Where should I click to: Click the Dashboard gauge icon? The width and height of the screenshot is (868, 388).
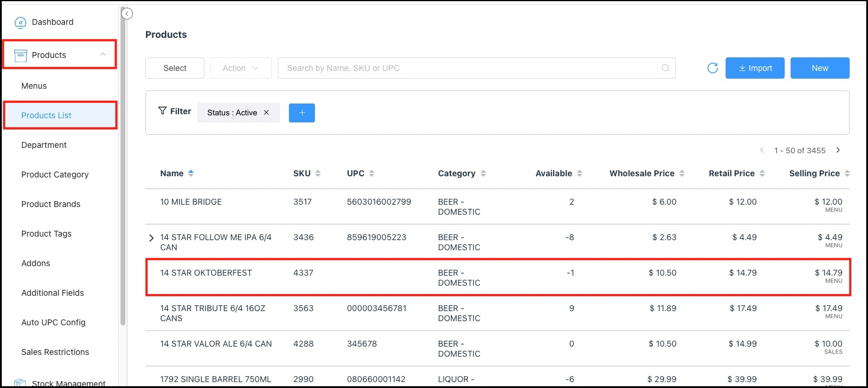[20, 22]
